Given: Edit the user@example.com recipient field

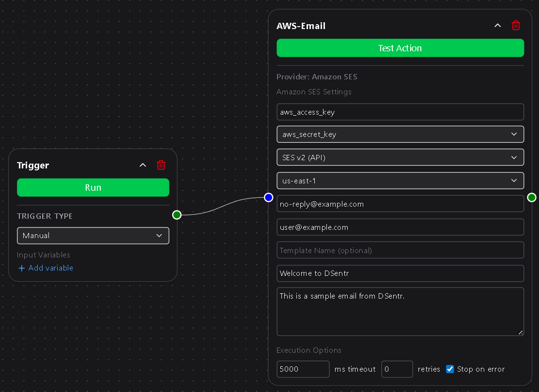Looking at the screenshot, I should (400, 227).
